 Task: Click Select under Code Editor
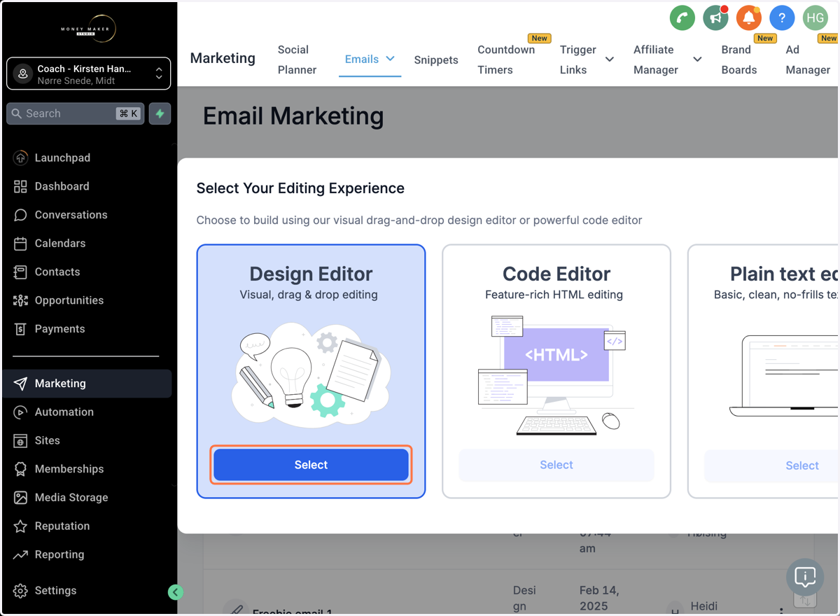pos(556,465)
